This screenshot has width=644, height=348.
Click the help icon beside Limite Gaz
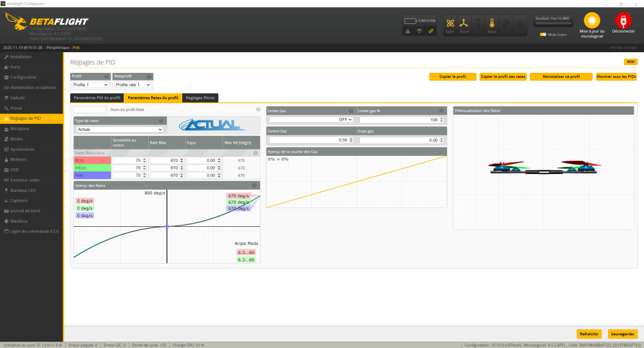click(351, 111)
